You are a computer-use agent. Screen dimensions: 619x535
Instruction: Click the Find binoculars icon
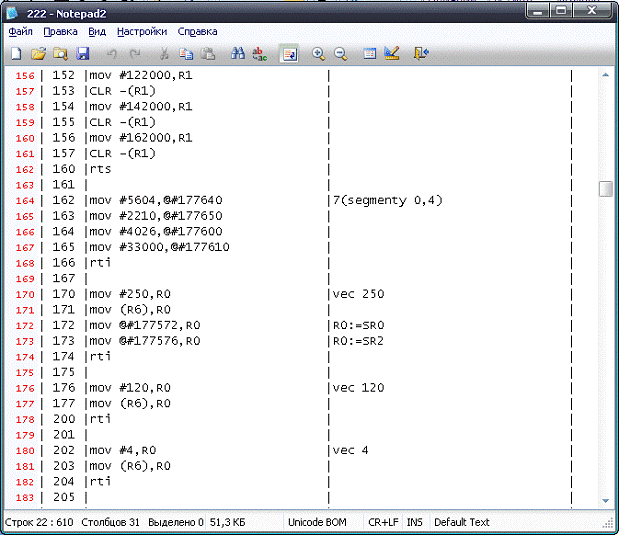click(238, 54)
